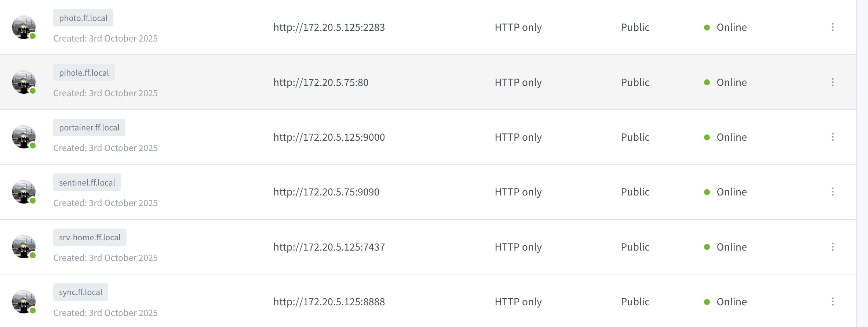Click destination http://172.20.5.75:9090
The height and width of the screenshot is (327, 868).
[326, 192]
